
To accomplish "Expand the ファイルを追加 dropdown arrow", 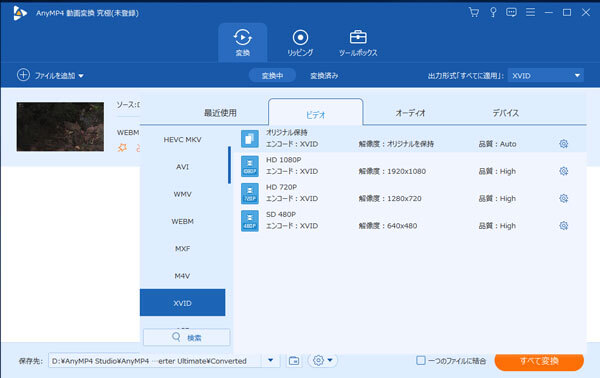I will coord(81,76).
